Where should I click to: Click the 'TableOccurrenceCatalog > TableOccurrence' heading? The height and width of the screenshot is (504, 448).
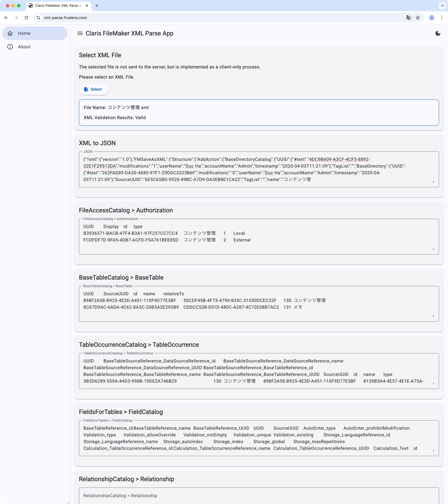tap(139, 345)
